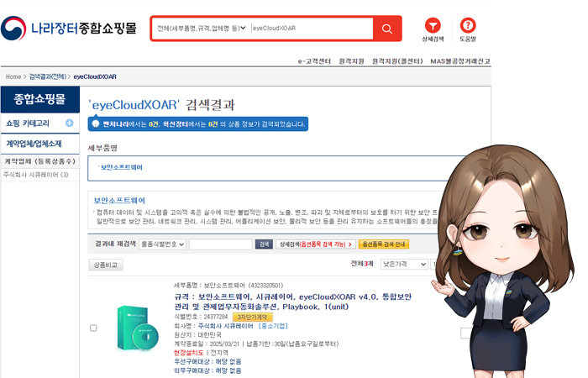Click 상세검색(옵션품목 검색 가능) button
The image size is (588, 378).
(316, 244)
